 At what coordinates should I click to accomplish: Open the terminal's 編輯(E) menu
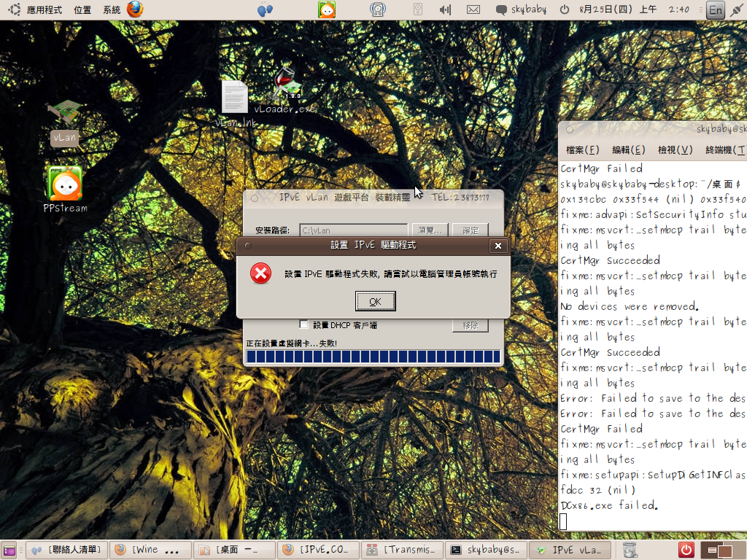[628, 149]
